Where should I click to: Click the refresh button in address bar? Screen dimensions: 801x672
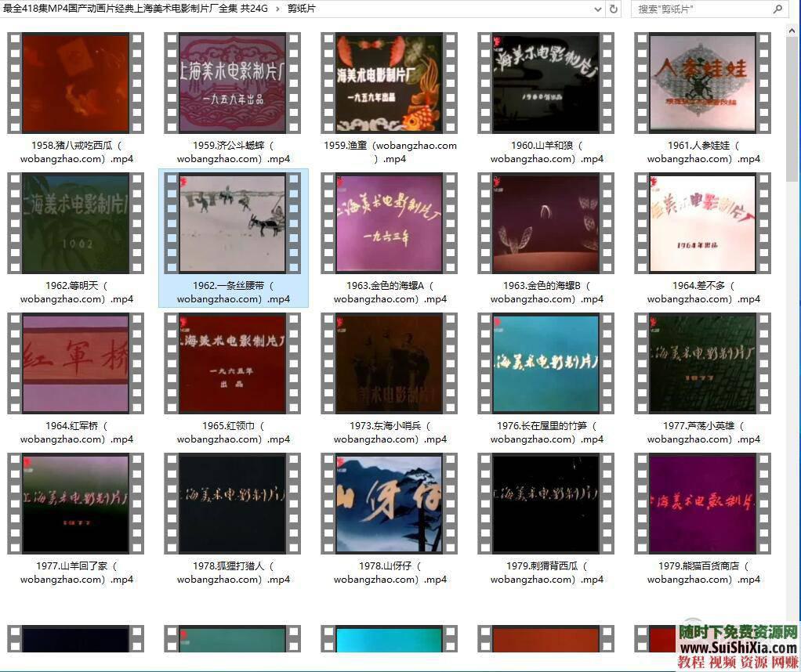tap(614, 9)
